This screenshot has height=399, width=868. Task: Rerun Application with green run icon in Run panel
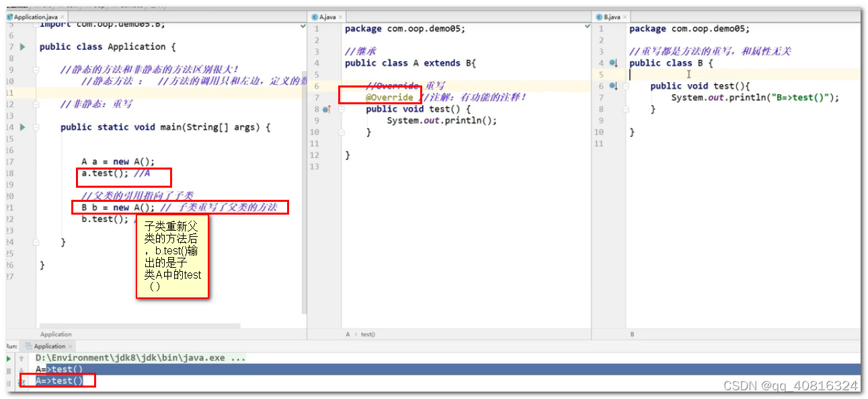point(9,359)
